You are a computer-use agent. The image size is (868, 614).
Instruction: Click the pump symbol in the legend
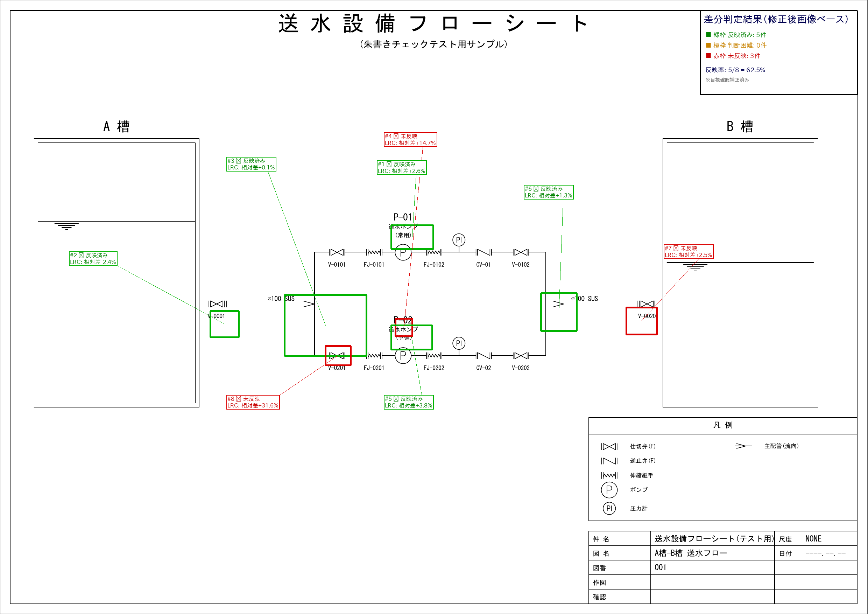tap(609, 490)
